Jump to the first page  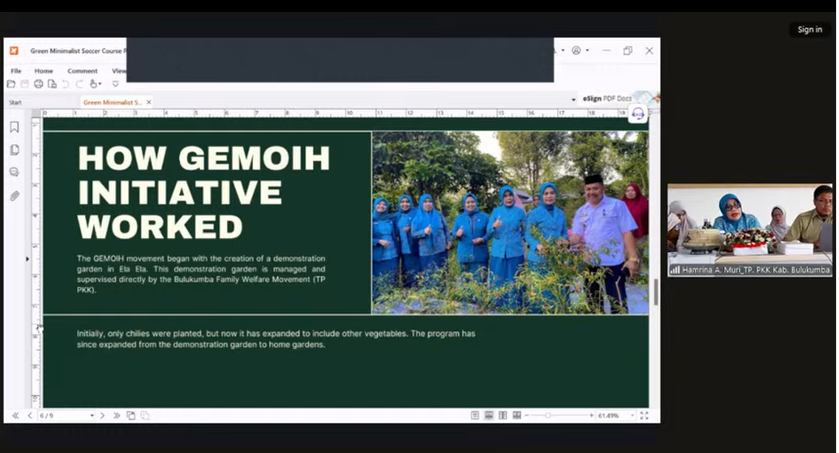coord(15,415)
